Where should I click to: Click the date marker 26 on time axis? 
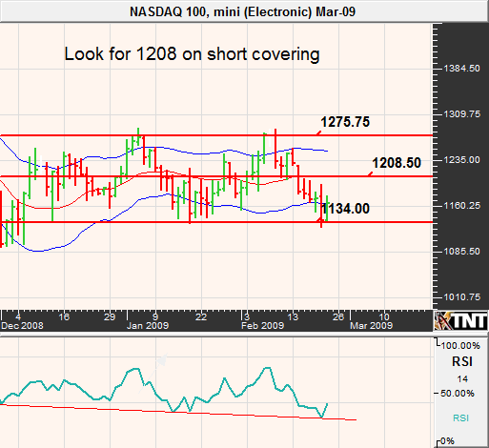pos(338,316)
